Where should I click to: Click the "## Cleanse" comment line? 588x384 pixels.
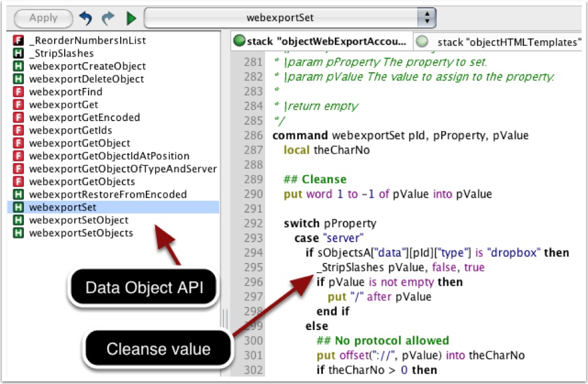tap(315, 179)
